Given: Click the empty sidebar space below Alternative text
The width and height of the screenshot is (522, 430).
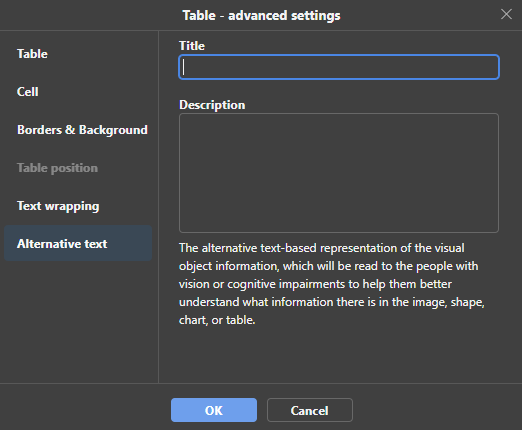Looking at the screenshot, I should coord(79,320).
